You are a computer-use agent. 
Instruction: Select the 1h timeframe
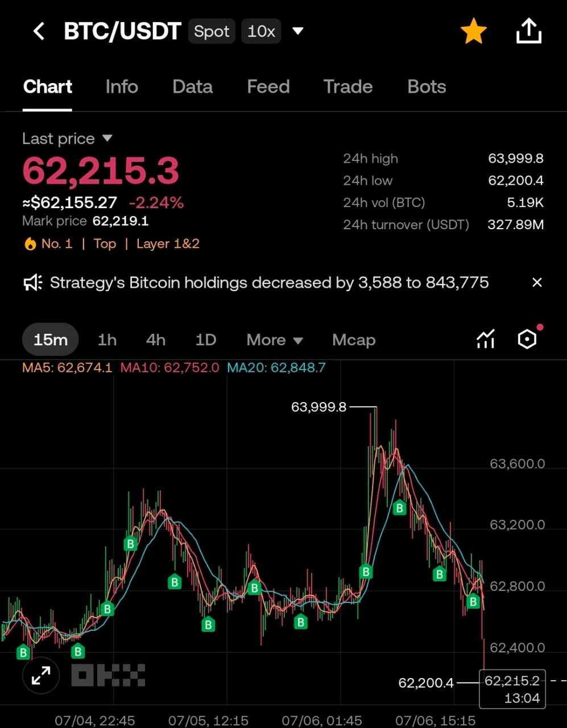pyautogui.click(x=107, y=340)
